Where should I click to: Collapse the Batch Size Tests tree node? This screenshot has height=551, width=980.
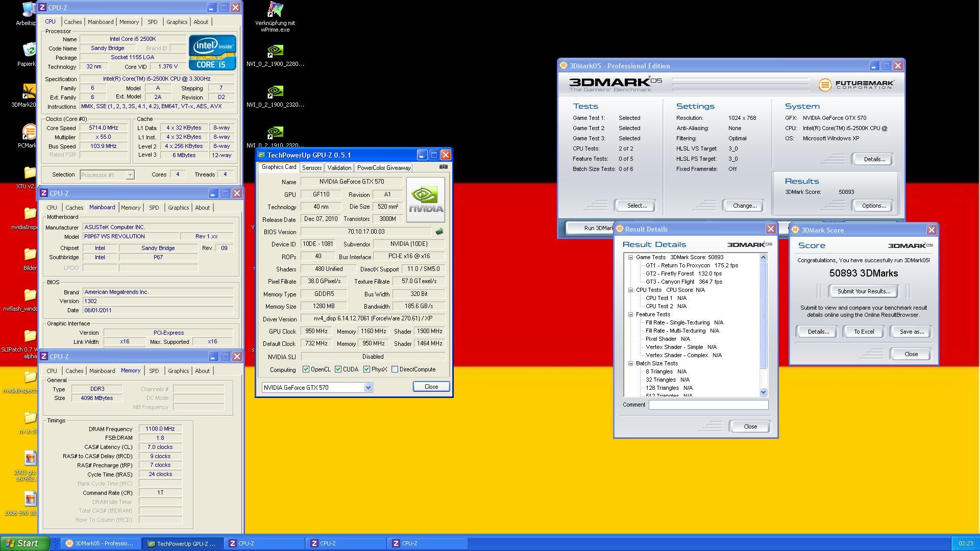[630, 364]
